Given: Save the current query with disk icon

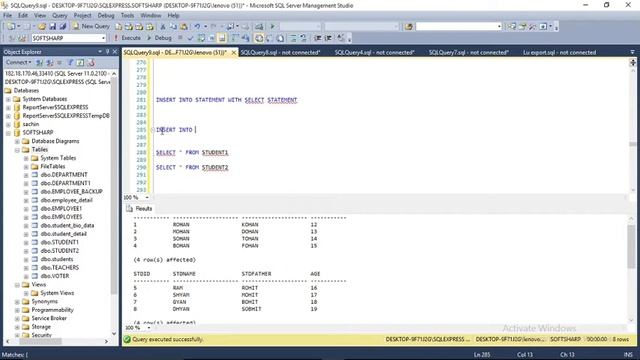Looking at the screenshot, I should [x=52, y=27].
